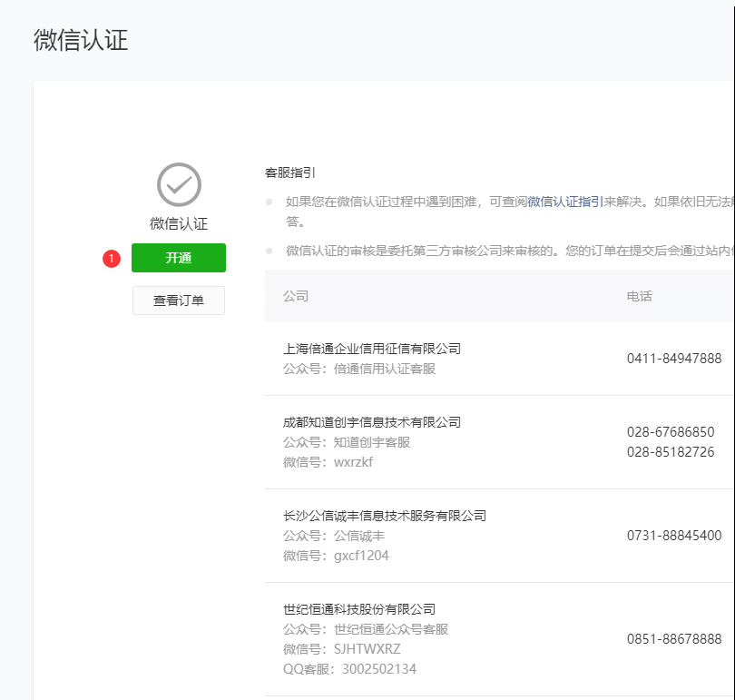Click 公众号：倍通信用认证客服 text
Screen dimensions: 735x700
pos(359,369)
